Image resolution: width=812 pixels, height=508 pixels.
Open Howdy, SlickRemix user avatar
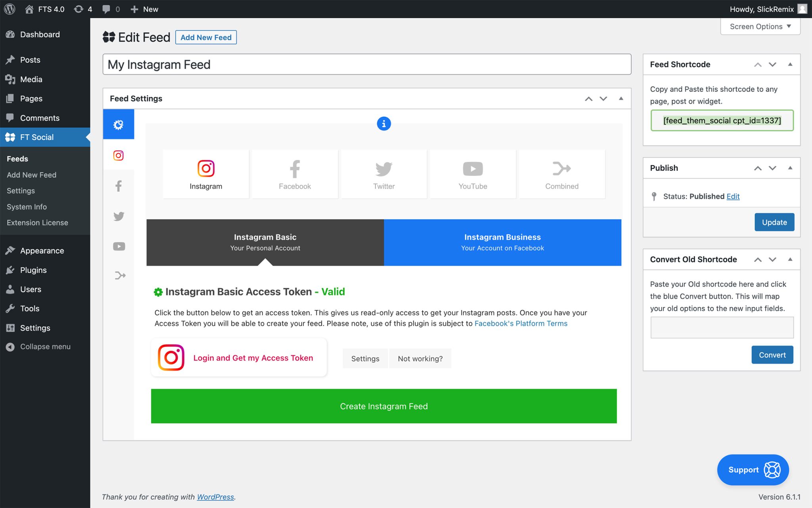(802, 9)
